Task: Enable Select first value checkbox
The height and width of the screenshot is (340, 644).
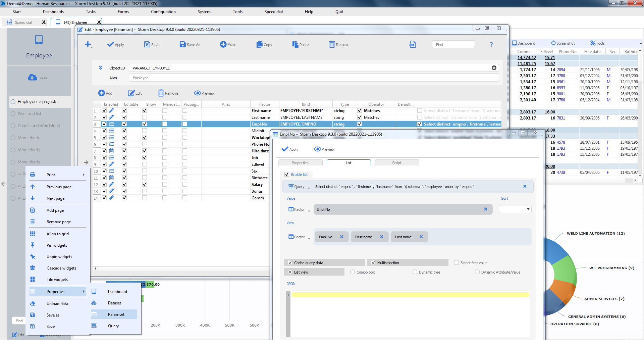Action: coord(457,262)
